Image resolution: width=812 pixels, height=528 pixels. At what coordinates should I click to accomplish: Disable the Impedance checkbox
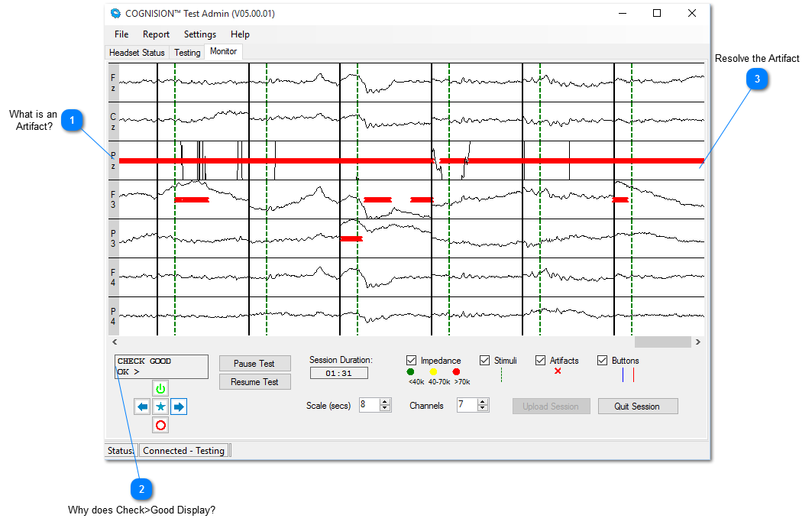click(411, 360)
